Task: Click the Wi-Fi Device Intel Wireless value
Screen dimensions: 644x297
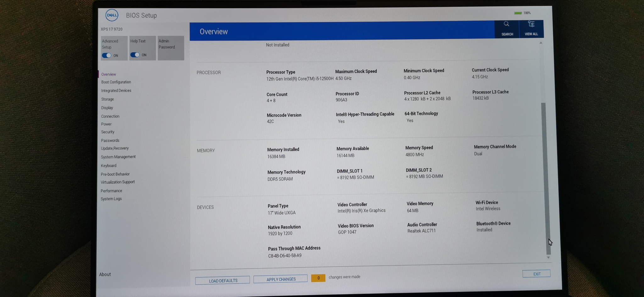Action: [x=488, y=208]
